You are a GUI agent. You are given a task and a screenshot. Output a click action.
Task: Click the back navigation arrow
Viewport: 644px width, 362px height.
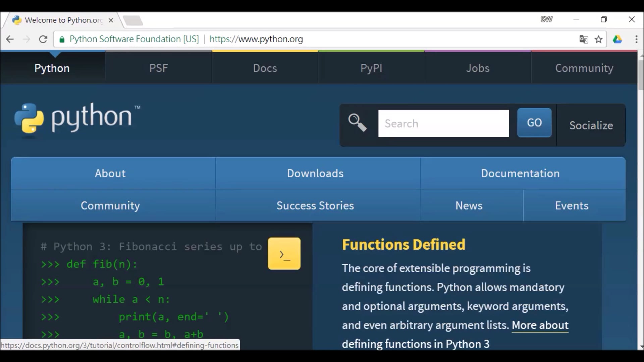point(10,39)
